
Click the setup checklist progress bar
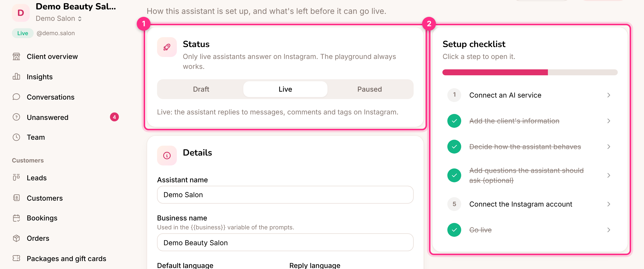click(530, 72)
